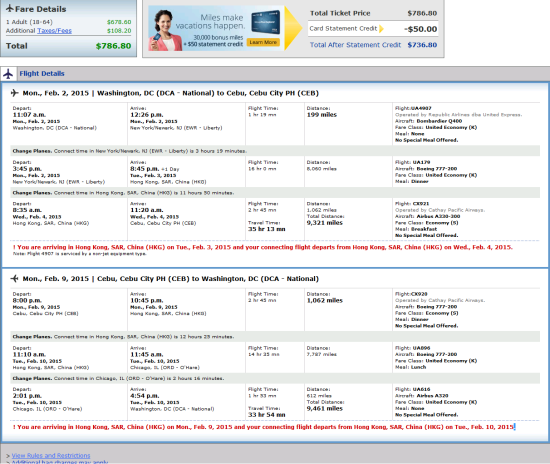This screenshot has width=550, height=464.
Task: Open View Rules and Restrictions link
Action: (x=51, y=455)
